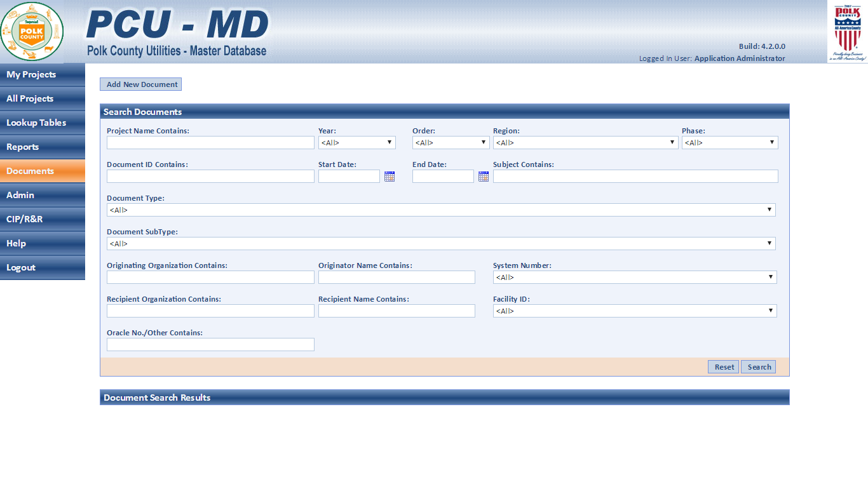Image resolution: width=868 pixels, height=482 pixels.
Task: Open the Region dropdown list
Action: tap(585, 143)
